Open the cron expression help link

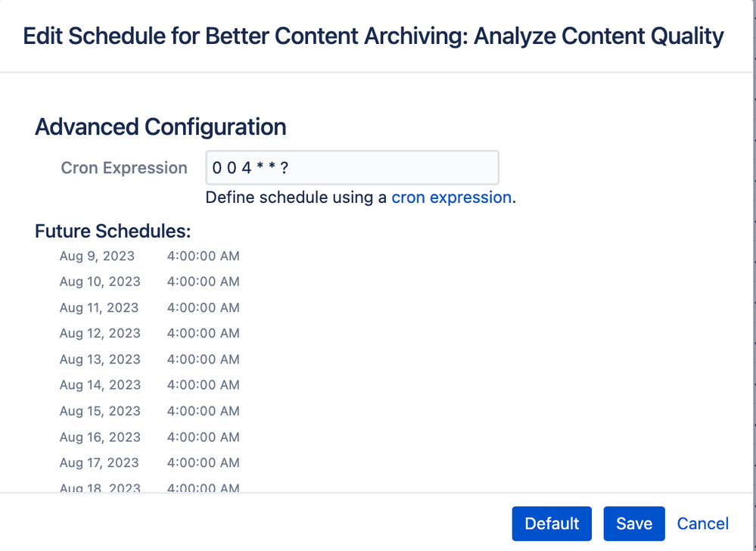tap(451, 198)
